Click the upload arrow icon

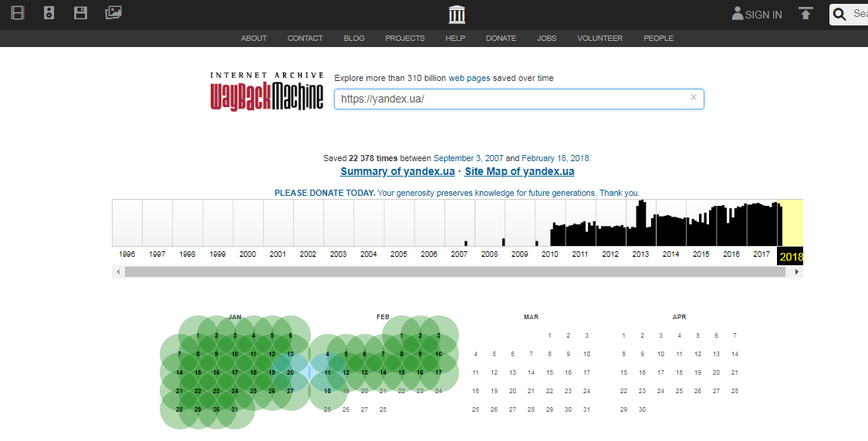806,14
